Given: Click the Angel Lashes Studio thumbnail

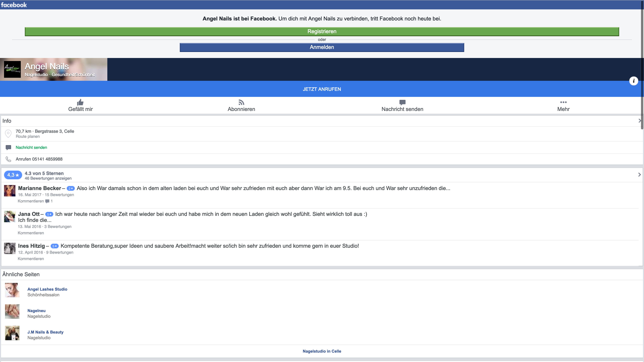Looking at the screenshot, I should (x=12, y=290).
